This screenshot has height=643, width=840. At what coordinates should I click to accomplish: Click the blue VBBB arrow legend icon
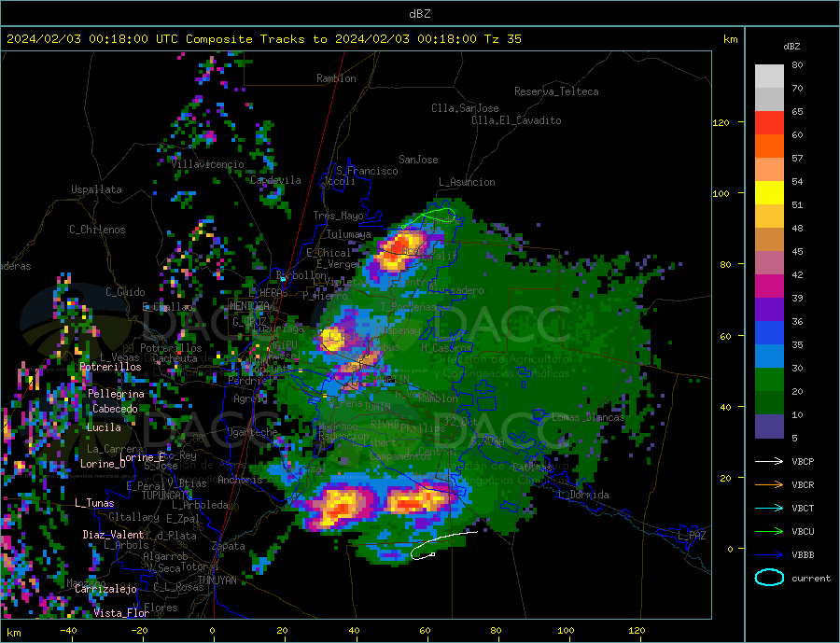coord(769,554)
